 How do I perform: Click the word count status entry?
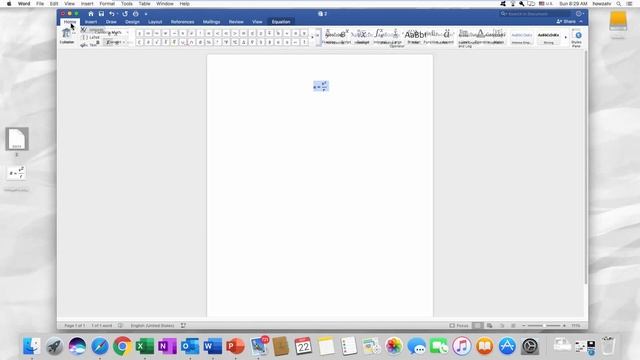tap(102, 326)
